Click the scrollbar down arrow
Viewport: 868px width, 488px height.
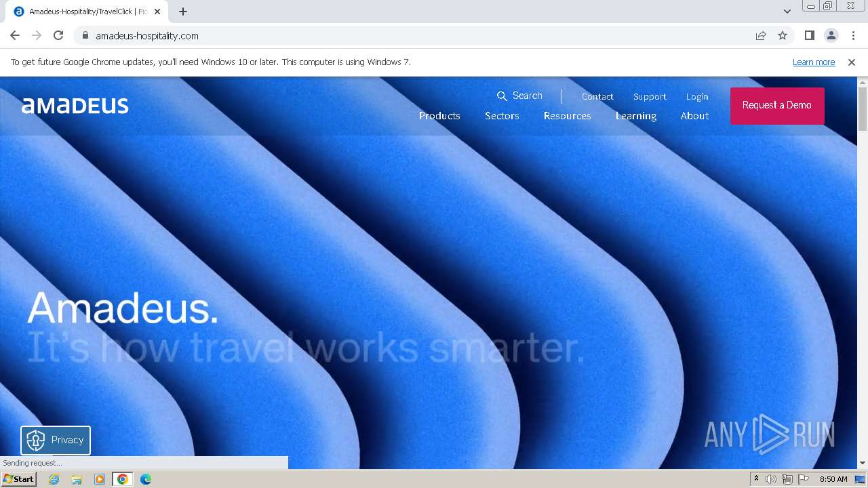click(x=863, y=463)
